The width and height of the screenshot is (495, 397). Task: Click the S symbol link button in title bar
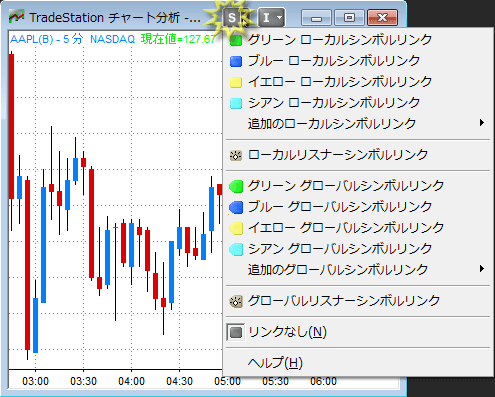(x=236, y=17)
